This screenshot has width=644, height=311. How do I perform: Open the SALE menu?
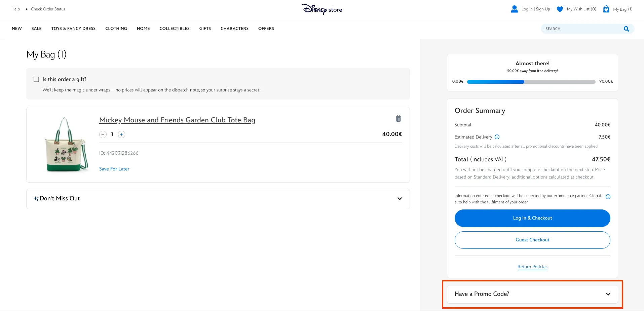click(37, 29)
